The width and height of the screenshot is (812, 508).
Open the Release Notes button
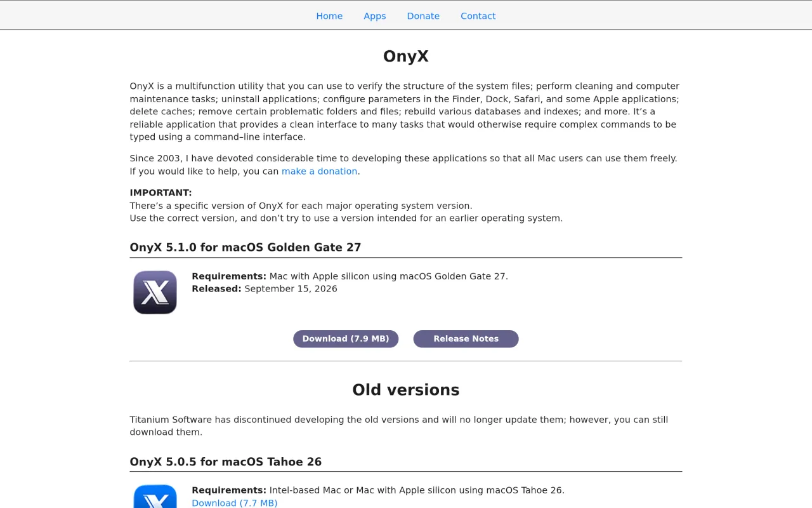click(466, 339)
